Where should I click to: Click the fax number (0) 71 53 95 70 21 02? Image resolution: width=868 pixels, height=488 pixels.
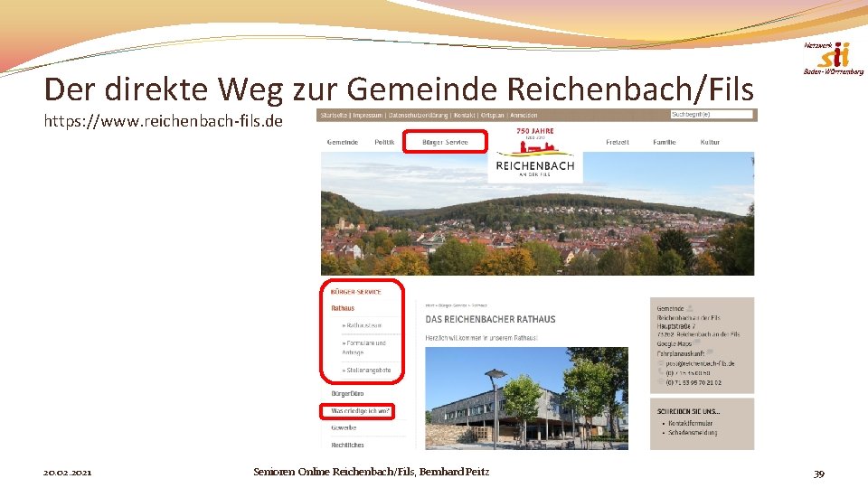pyautogui.click(x=693, y=382)
